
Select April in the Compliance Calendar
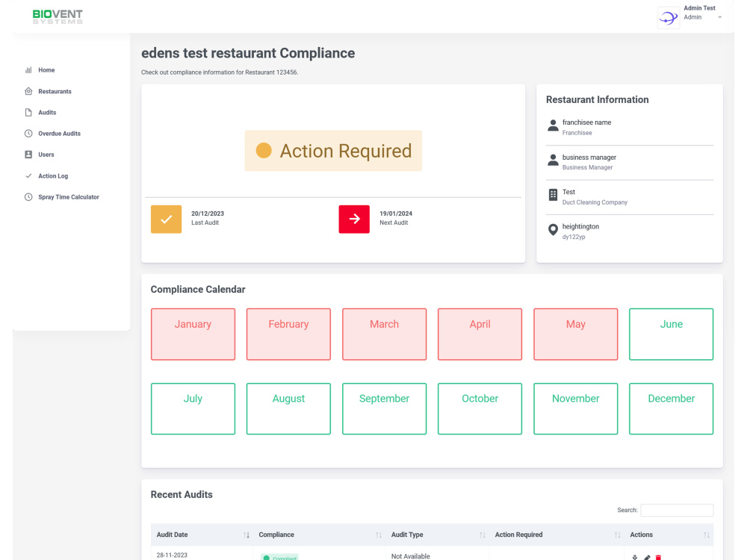pyautogui.click(x=480, y=335)
